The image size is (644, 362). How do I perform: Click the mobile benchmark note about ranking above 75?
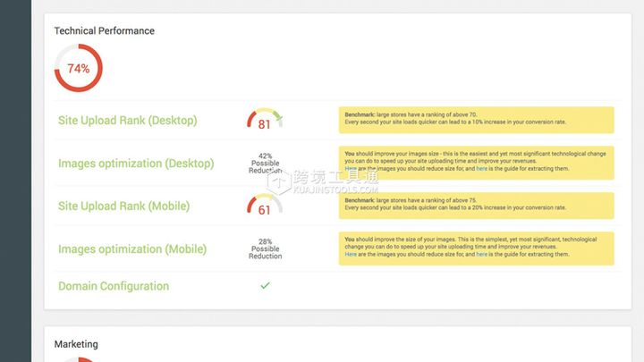477,206
